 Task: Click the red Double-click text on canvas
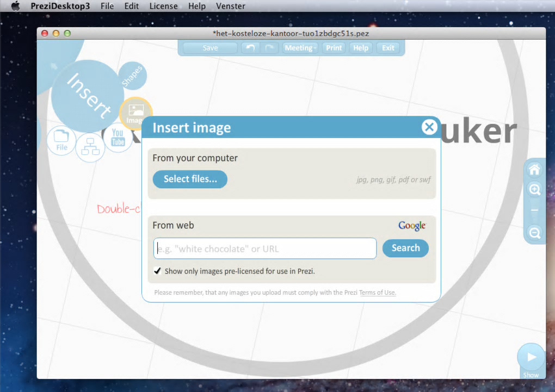[119, 209]
